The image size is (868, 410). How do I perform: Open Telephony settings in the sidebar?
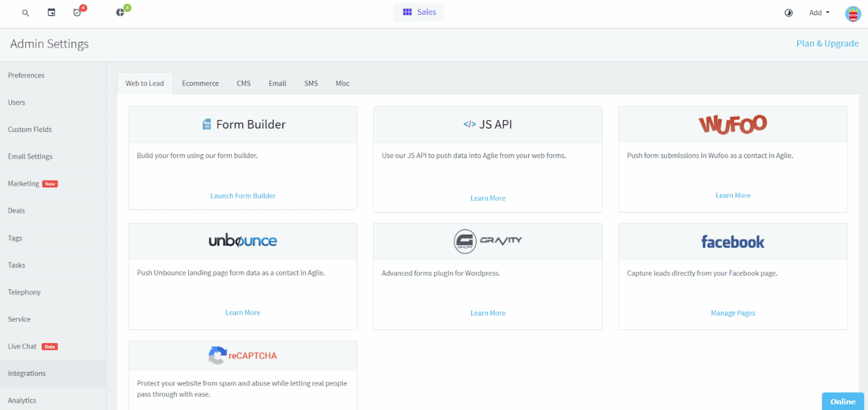point(24,292)
